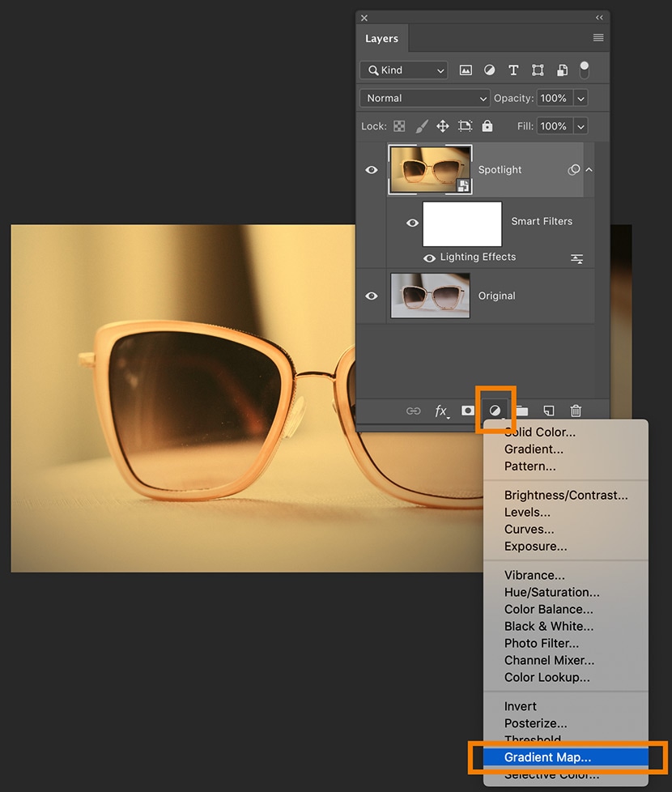Delete layer using the trash icon
Viewport: 672px width, 792px height.
point(576,411)
